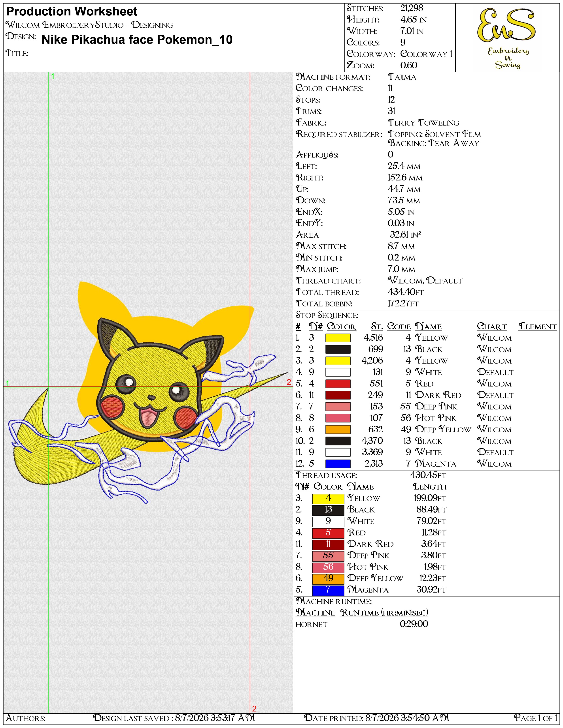The image size is (563, 728).
Task: Click the red swatch in stop sequence row 5
Action: (338, 384)
